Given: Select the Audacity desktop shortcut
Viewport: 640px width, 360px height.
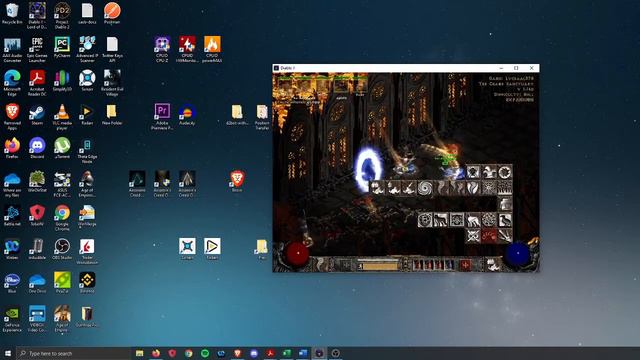Looking at the screenshot, I should click(x=187, y=115).
